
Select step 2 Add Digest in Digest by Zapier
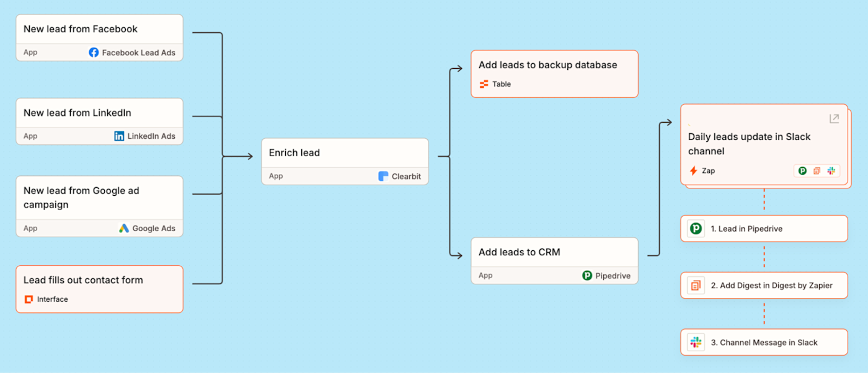point(764,286)
